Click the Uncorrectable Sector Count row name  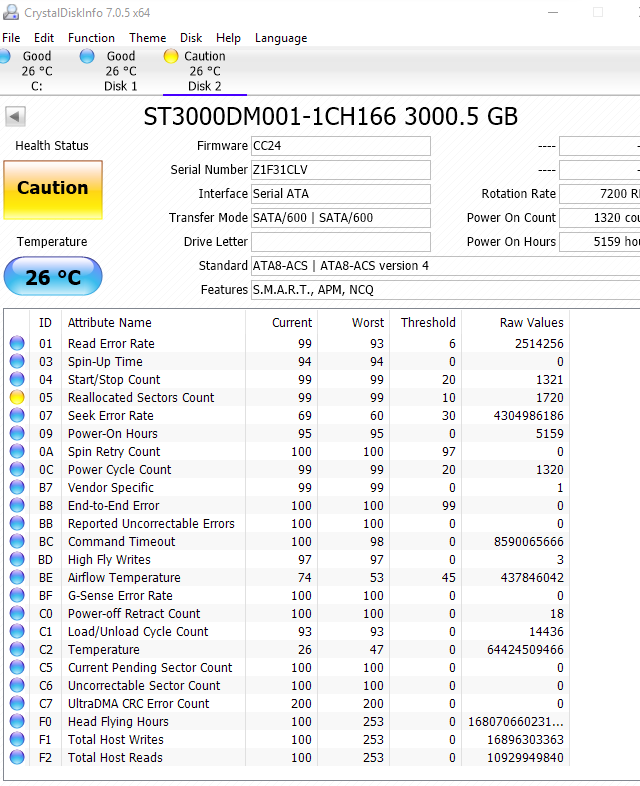tap(144, 685)
